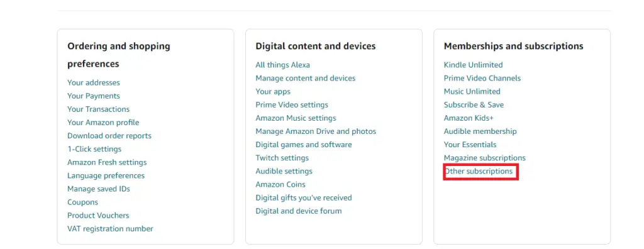Open 1-Click settings

point(94,149)
